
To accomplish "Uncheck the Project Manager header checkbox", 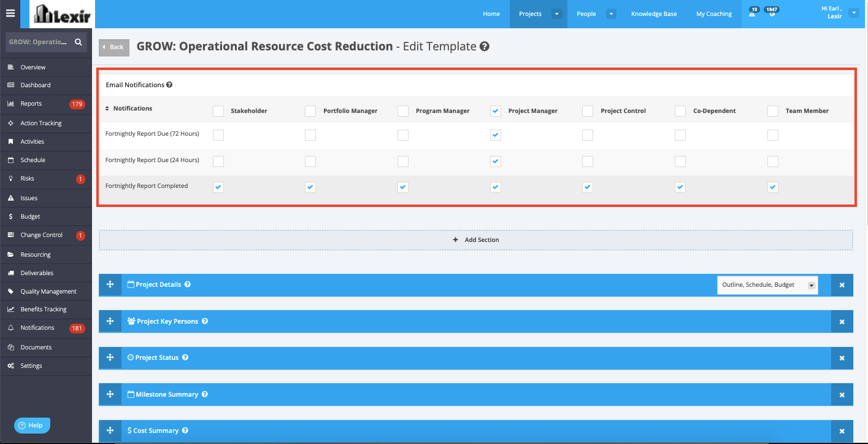I will pyautogui.click(x=496, y=111).
